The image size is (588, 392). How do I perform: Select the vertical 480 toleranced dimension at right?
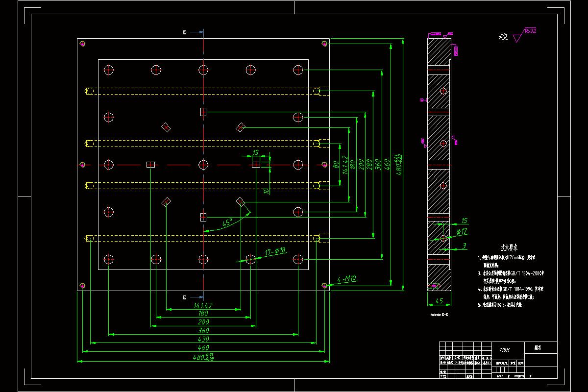pyautogui.click(x=399, y=165)
